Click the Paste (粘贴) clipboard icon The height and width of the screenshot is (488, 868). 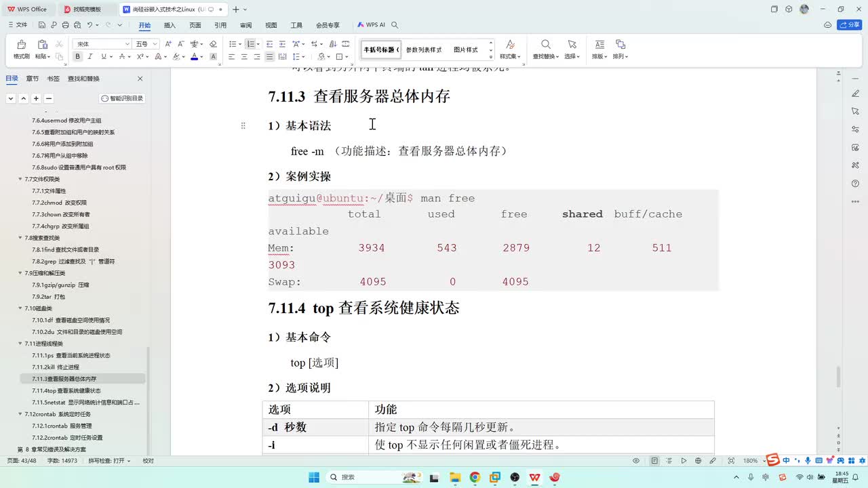pos(42,45)
